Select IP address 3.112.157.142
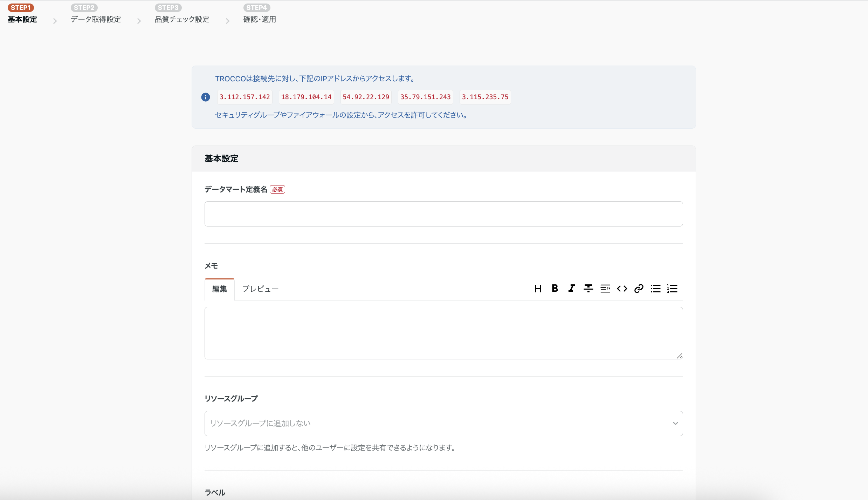The image size is (868, 500). point(245,97)
